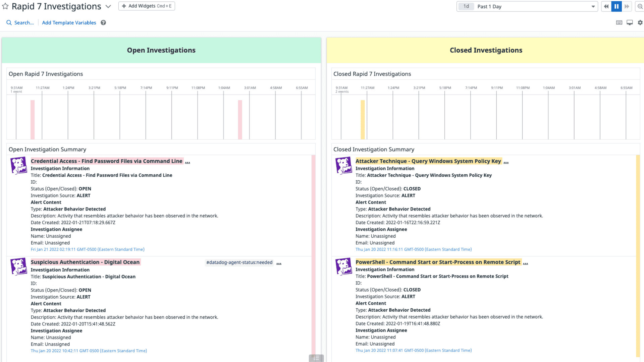Open the template variables help icon

[x=103, y=22]
